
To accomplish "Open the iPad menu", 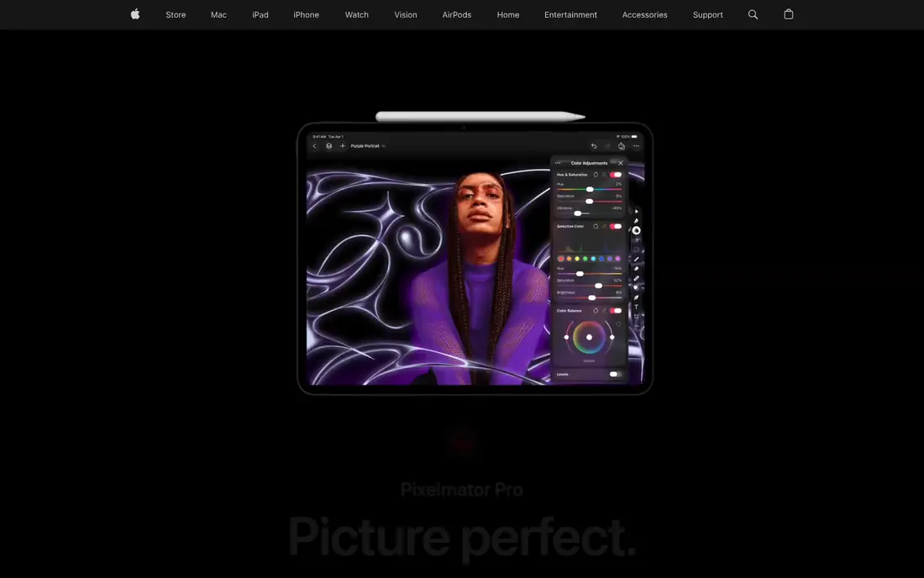I will (x=260, y=15).
